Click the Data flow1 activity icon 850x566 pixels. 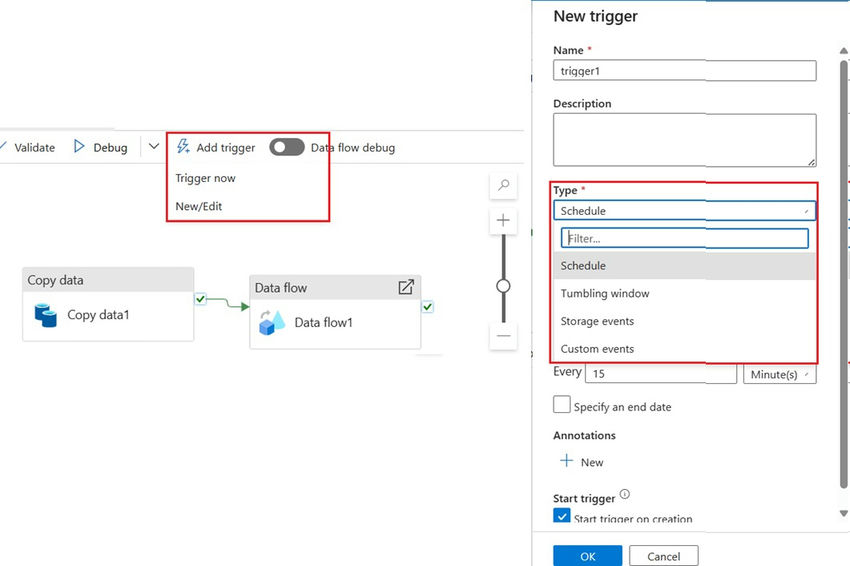coord(272,322)
